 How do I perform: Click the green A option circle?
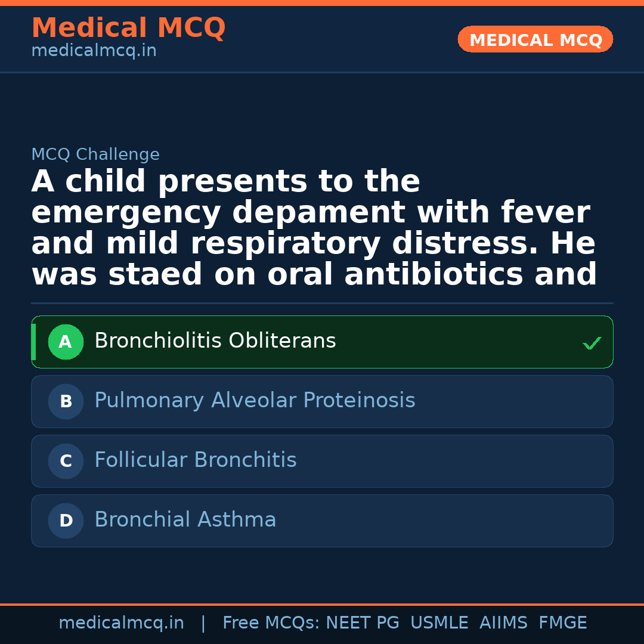pos(66,342)
